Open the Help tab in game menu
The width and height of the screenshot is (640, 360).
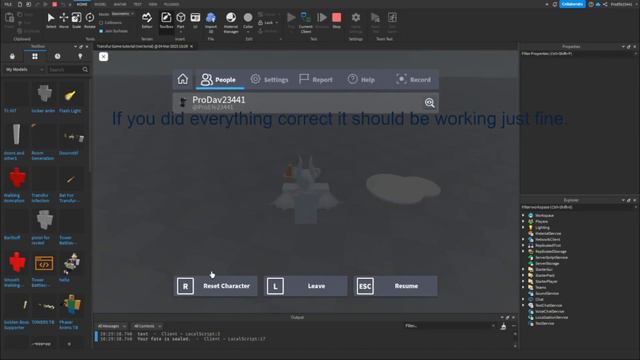(x=362, y=80)
